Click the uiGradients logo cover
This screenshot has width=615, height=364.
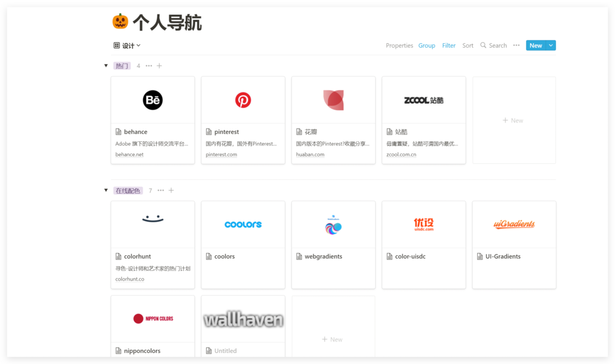[x=514, y=225]
